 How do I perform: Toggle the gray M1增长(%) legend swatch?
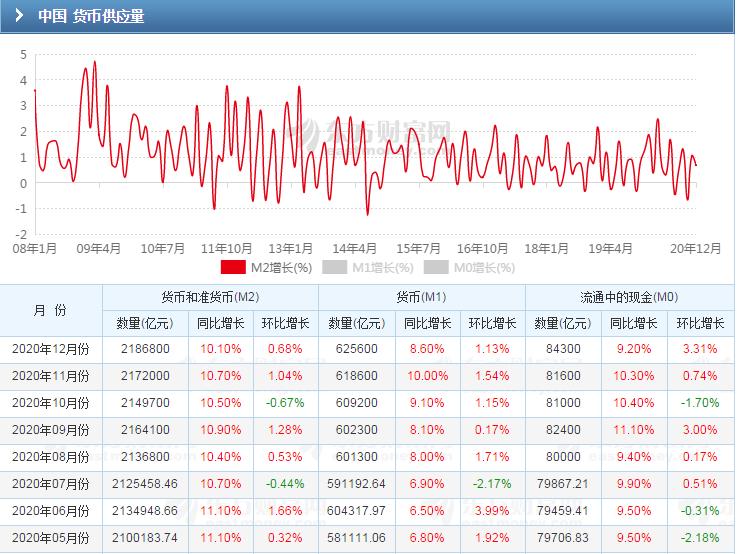[335, 268]
